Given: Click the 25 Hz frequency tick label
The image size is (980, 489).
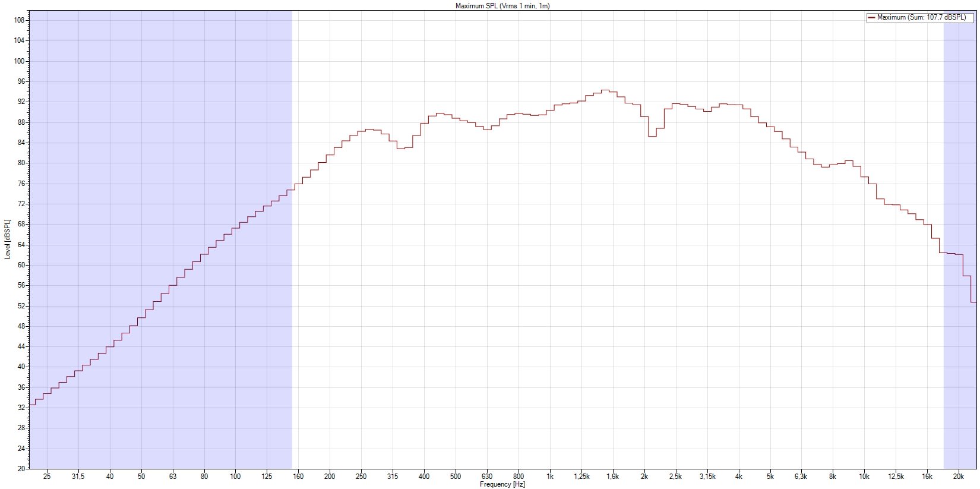Looking at the screenshot, I should click(47, 477).
